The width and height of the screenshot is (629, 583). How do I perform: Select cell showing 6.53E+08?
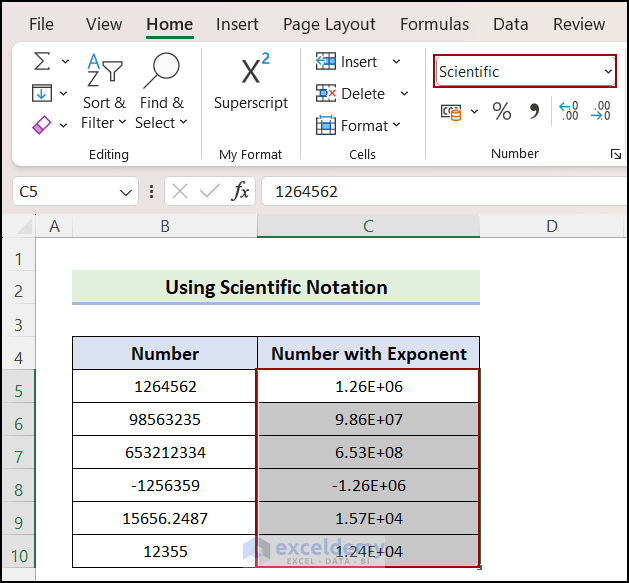368,452
